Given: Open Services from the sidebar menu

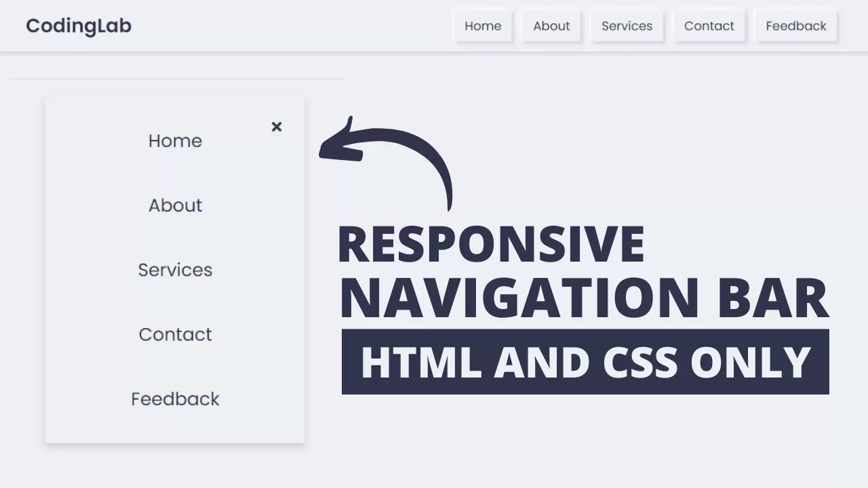Looking at the screenshot, I should pyautogui.click(x=175, y=270).
